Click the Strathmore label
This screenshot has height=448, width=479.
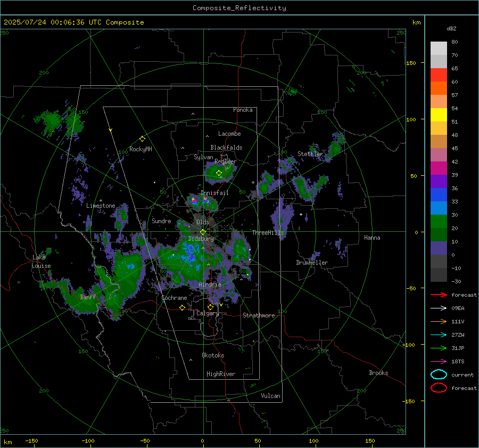click(259, 315)
